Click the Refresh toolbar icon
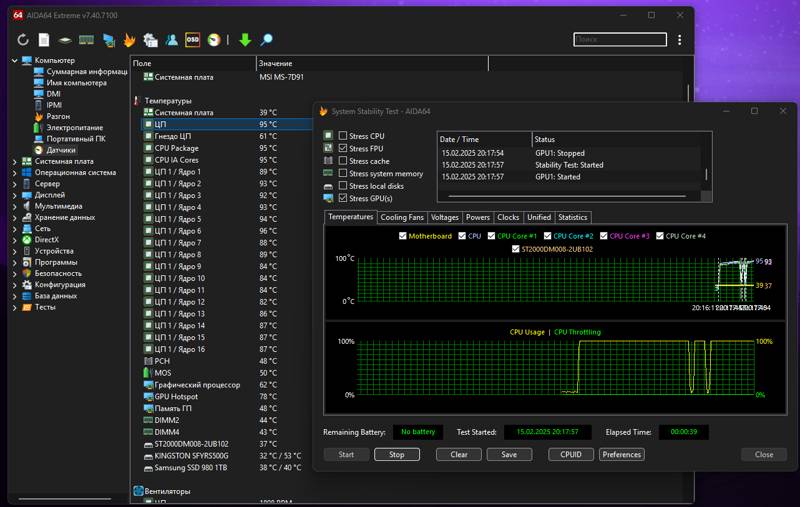The width and height of the screenshot is (800, 507). (x=22, y=40)
